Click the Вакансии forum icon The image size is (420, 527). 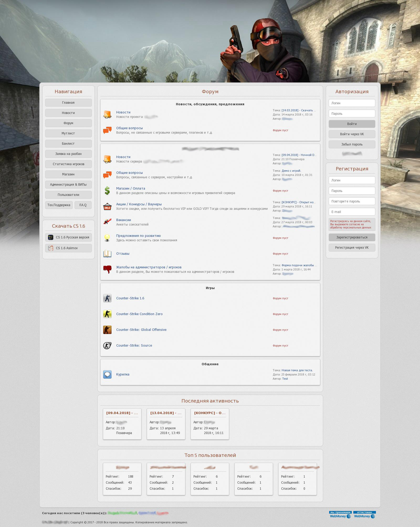click(107, 222)
